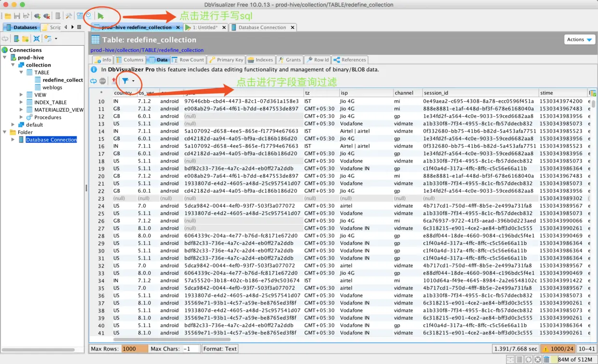Open Tool Properties wrench icon
The width and height of the screenshot is (598, 364).
(x=68, y=16)
